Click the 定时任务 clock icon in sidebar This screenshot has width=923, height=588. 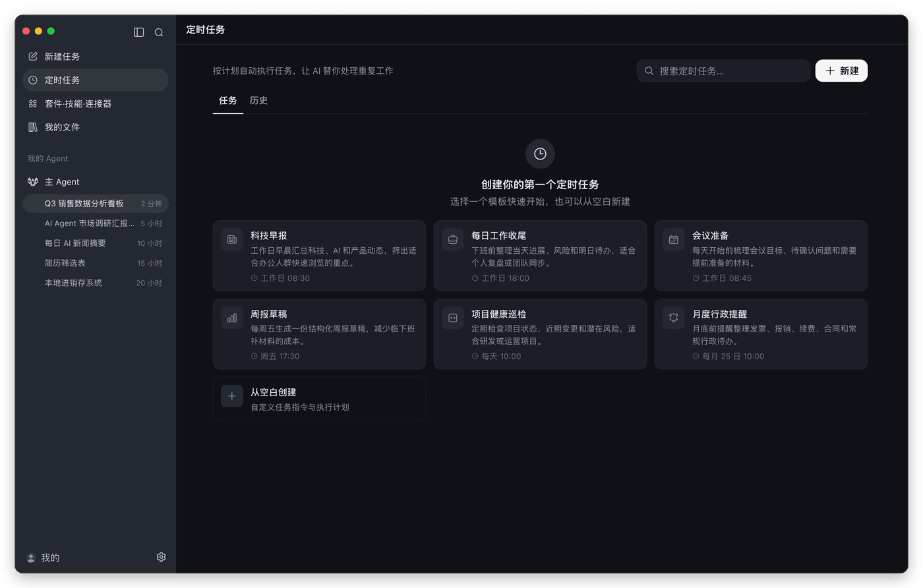tap(33, 80)
